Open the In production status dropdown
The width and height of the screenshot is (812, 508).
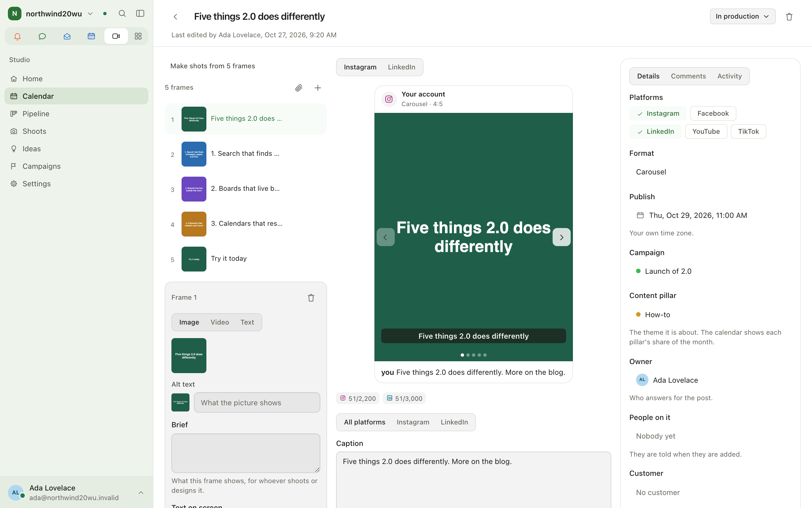tap(743, 16)
